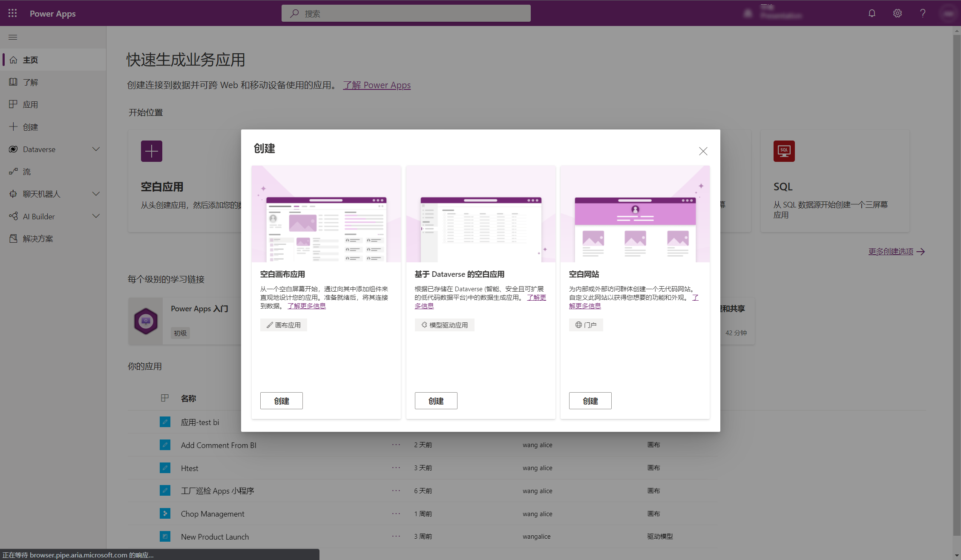Click the notifications bell icon
961x560 pixels.
[x=872, y=13]
